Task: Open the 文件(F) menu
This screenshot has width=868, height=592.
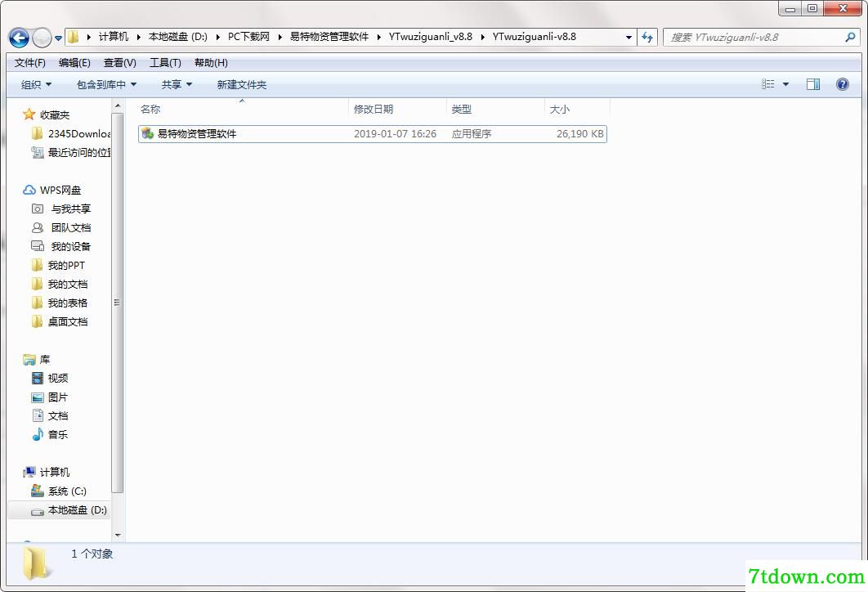Action: 30,63
